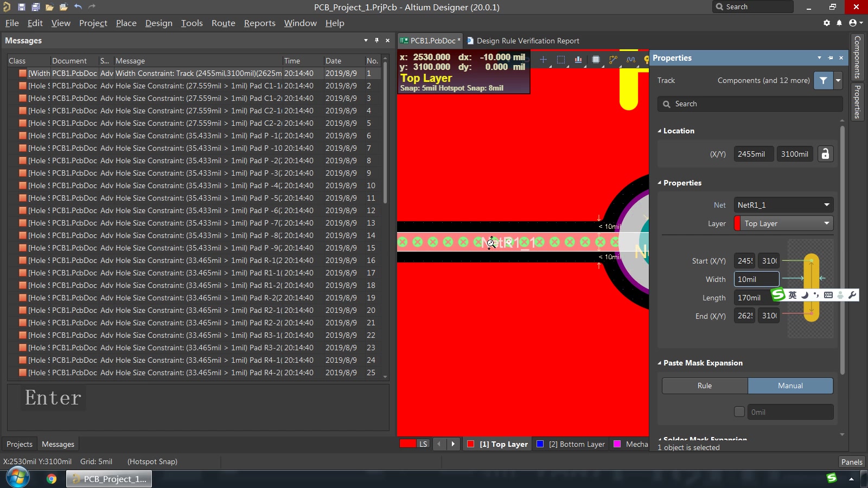868x488 pixels.
Task: Toggle the Paste Mask Expansion value checkbox
Action: [x=739, y=412]
